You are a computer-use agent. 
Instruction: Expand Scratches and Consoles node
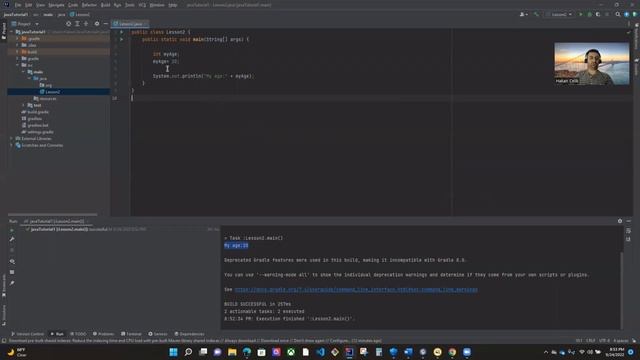click(x=11, y=145)
